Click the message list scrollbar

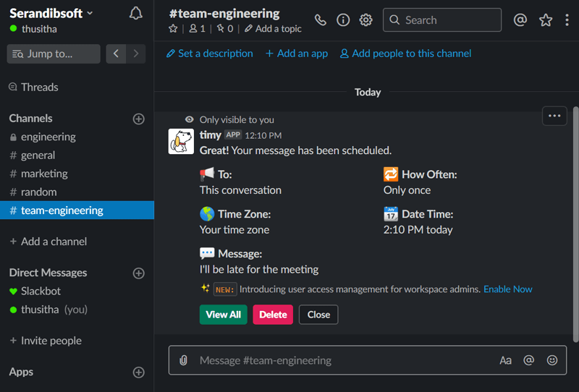click(x=575, y=224)
